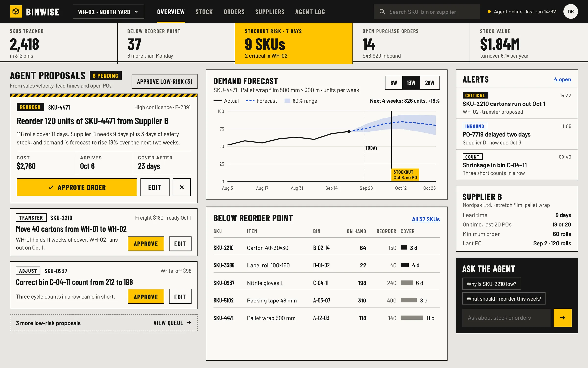Image resolution: width=588 pixels, height=368 pixels.
Task: Select the 13W forecast range
Action: pyautogui.click(x=411, y=83)
